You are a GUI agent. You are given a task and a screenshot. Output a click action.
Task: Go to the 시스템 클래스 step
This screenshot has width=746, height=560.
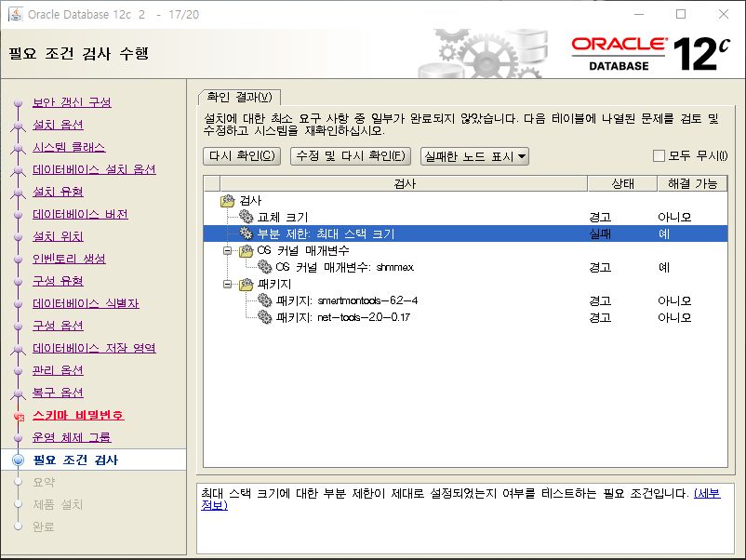tap(69, 147)
